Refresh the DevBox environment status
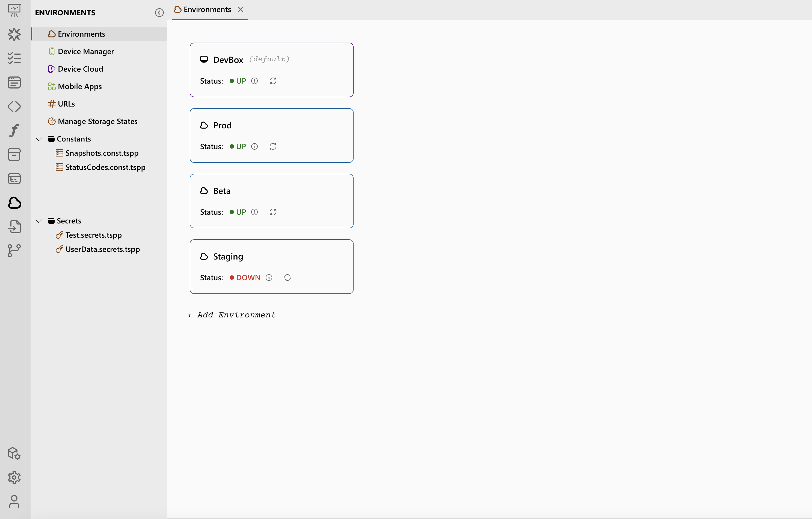The height and width of the screenshot is (519, 812). pos(273,81)
